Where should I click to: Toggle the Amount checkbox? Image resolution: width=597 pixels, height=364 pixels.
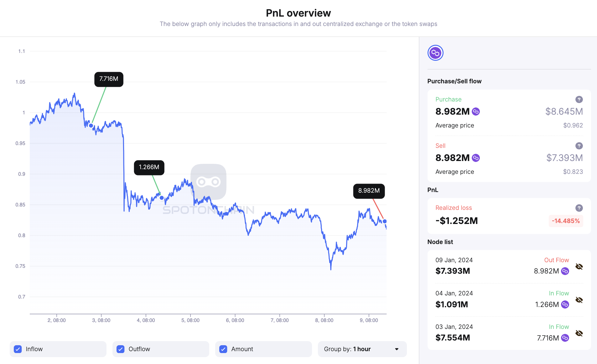click(x=223, y=349)
